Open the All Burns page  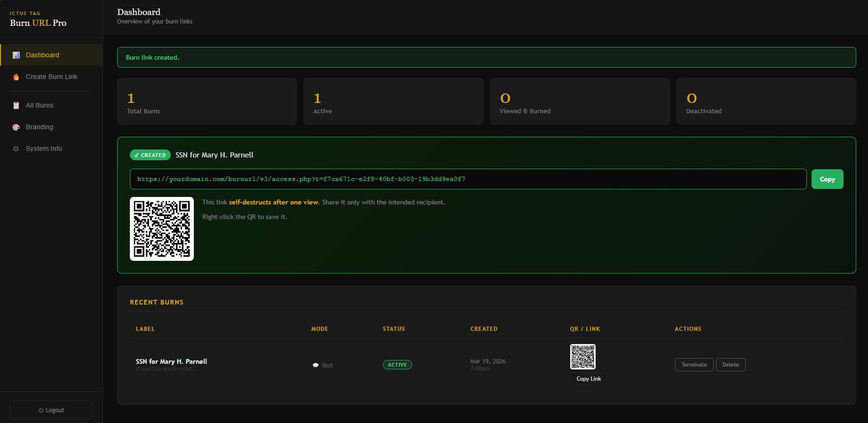[40, 105]
